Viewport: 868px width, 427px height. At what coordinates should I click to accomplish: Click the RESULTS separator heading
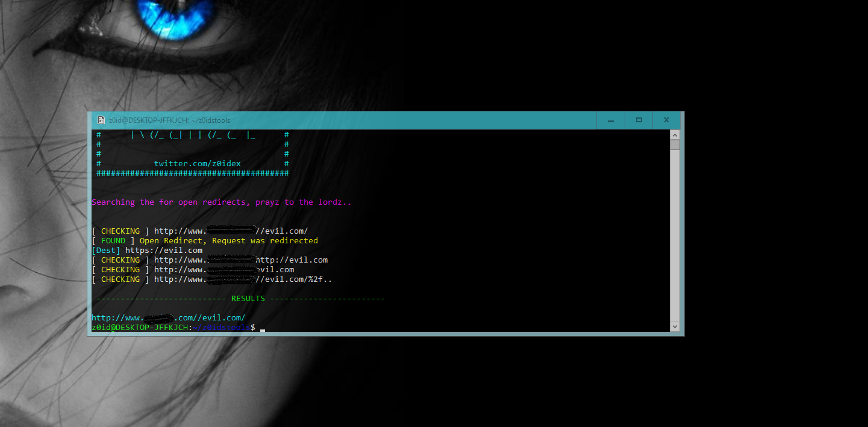click(241, 299)
